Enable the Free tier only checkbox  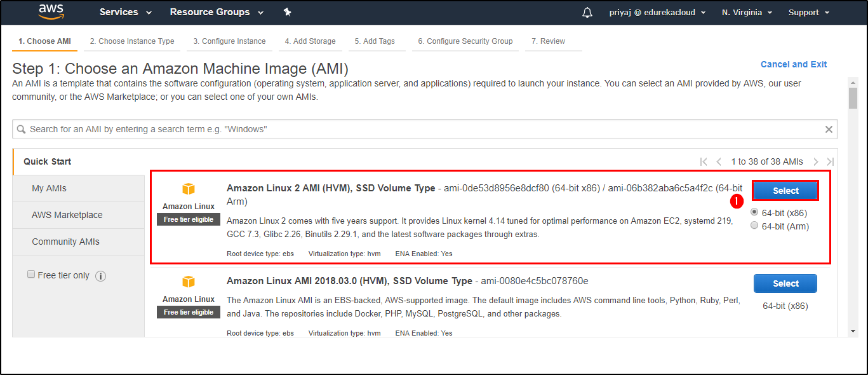[x=31, y=275]
